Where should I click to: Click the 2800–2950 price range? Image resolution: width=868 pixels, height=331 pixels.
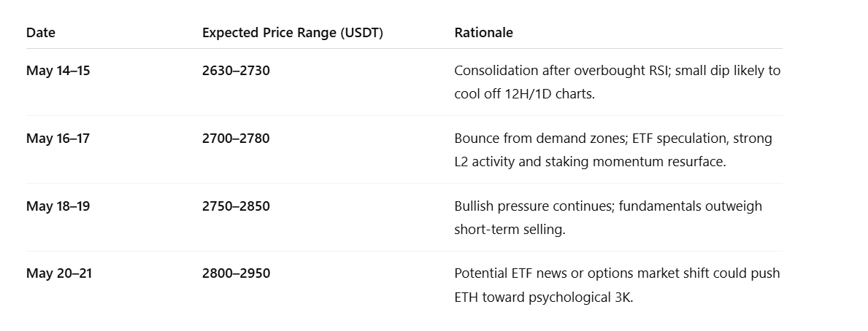tap(236, 273)
